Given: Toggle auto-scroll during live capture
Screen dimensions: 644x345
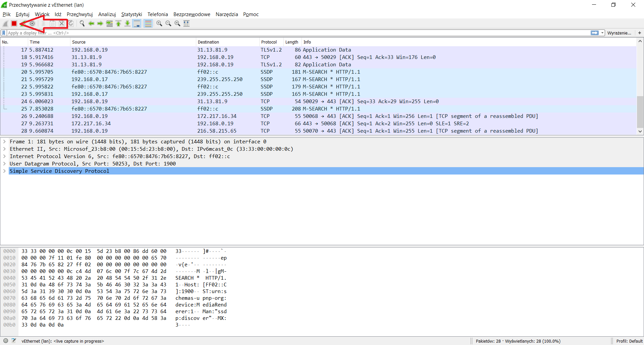Looking at the screenshot, I should [137, 23].
